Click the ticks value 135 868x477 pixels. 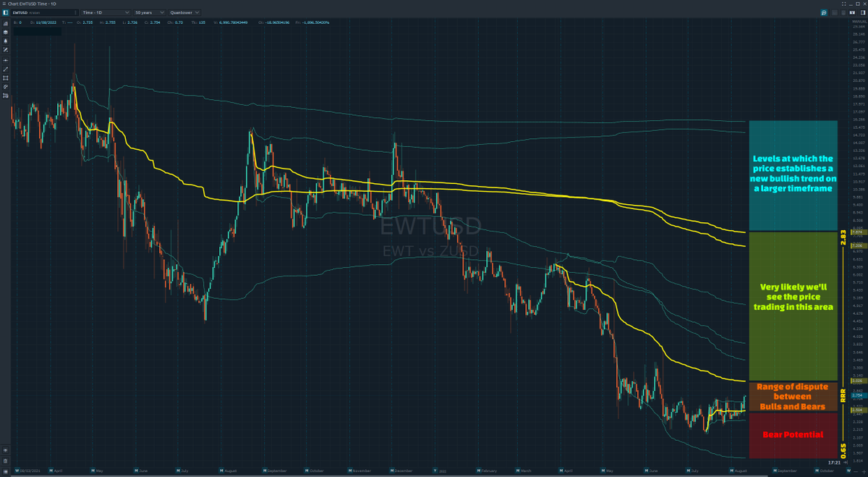coord(202,22)
